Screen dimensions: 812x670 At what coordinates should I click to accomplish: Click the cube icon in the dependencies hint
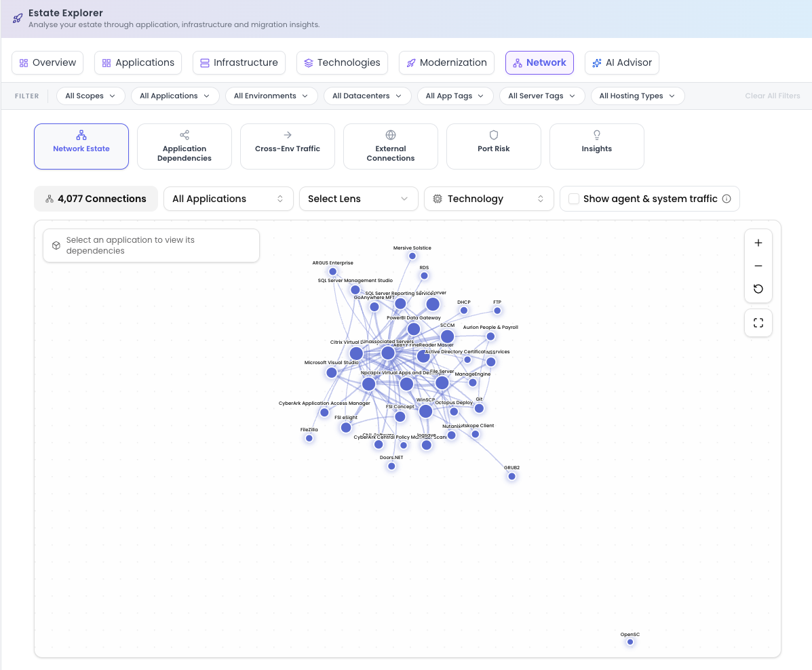pos(56,245)
